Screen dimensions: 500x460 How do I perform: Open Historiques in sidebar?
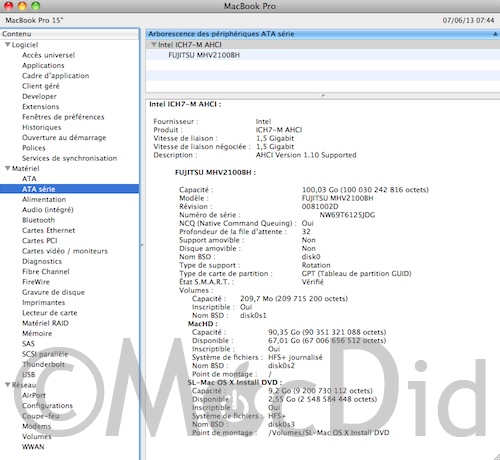[x=42, y=127]
